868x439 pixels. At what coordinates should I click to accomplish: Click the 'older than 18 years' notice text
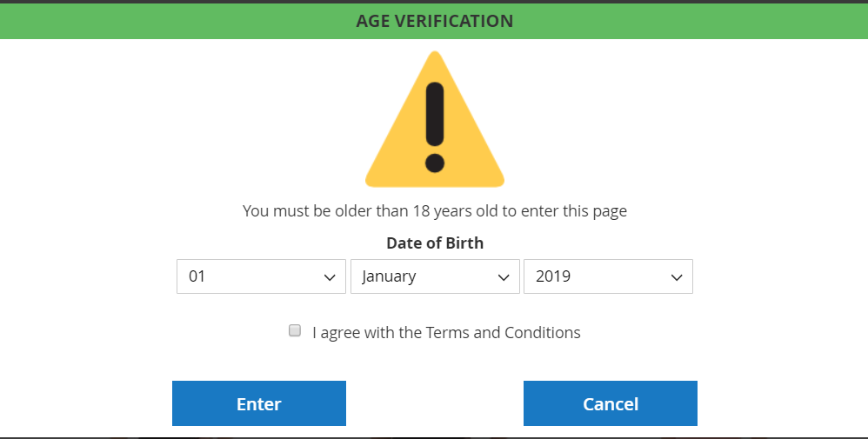(434, 210)
